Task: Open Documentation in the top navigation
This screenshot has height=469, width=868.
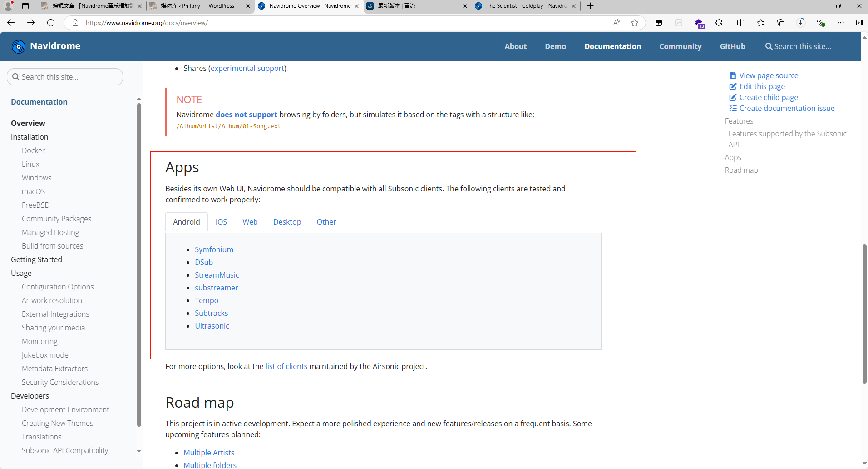Action: [x=612, y=46]
